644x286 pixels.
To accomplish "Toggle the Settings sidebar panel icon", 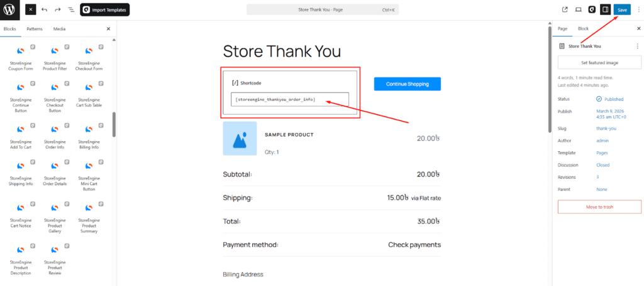I will (x=605, y=9).
